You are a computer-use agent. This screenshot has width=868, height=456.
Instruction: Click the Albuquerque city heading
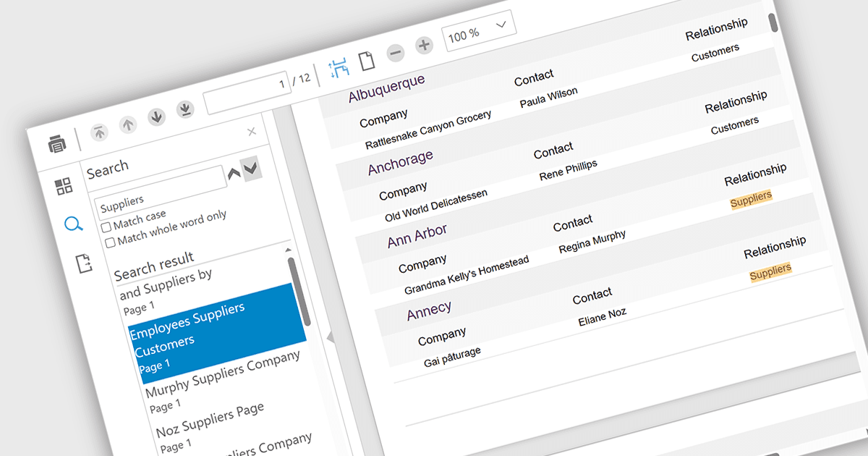point(386,88)
